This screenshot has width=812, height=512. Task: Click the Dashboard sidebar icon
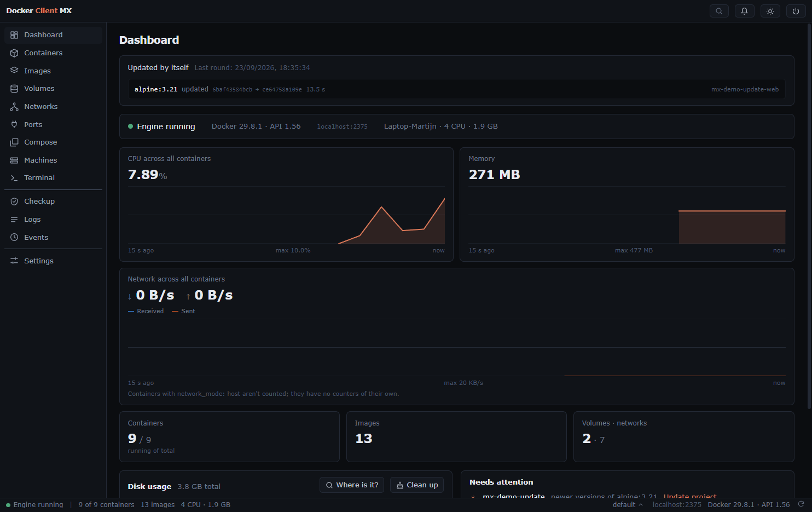click(x=14, y=34)
